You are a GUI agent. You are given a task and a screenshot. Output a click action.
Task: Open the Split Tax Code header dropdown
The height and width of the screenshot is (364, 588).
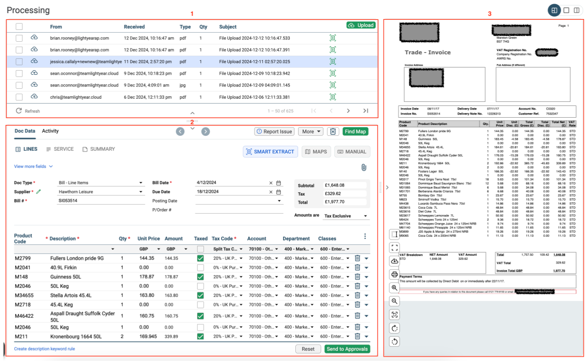tap(227, 249)
